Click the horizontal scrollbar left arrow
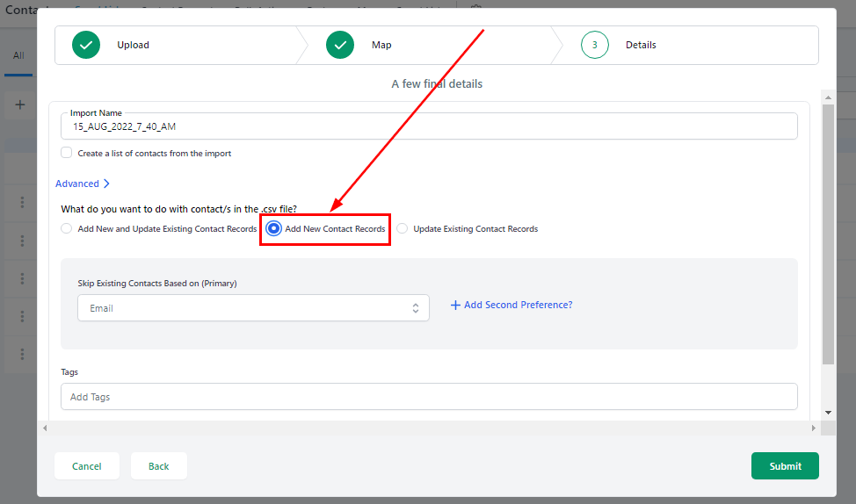The height and width of the screenshot is (504, 856). (x=45, y=428)
